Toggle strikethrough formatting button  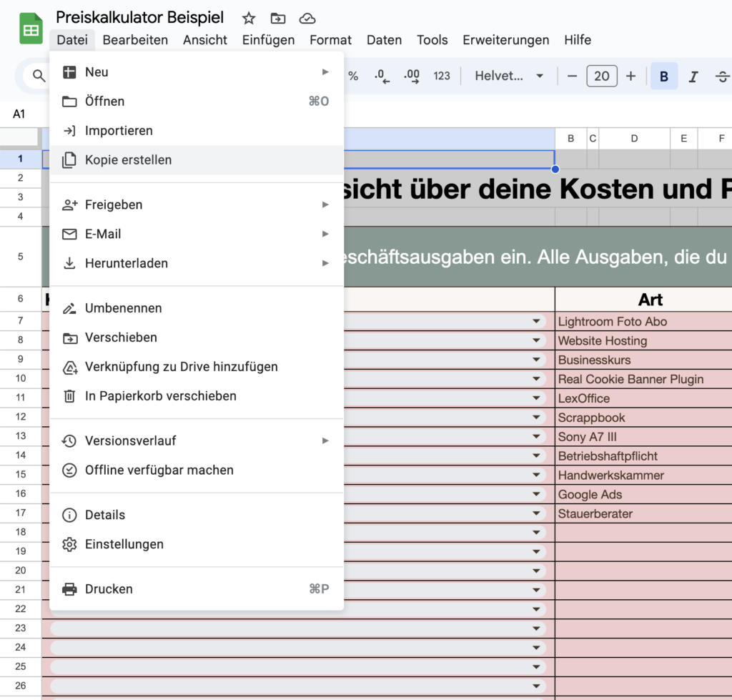coord(722,76)
